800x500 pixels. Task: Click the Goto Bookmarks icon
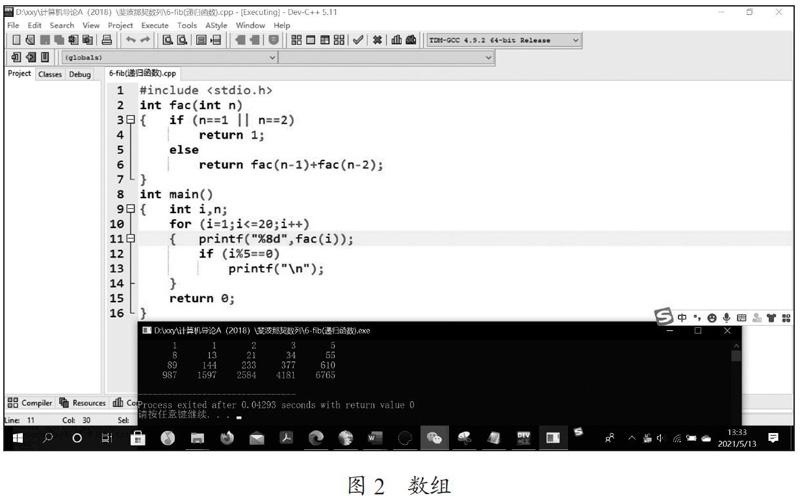[x=45, y=57]
